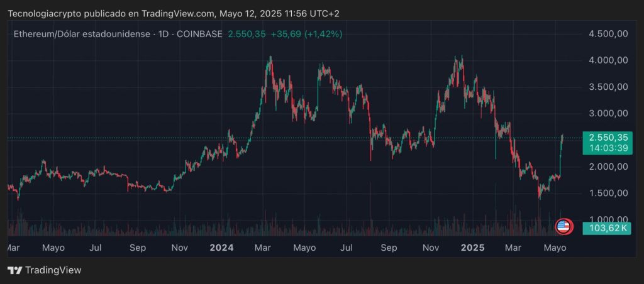This screenshot has width=644, height=284.
Task: Click the 3.000,00 price axis label
Action: (609, 114)
